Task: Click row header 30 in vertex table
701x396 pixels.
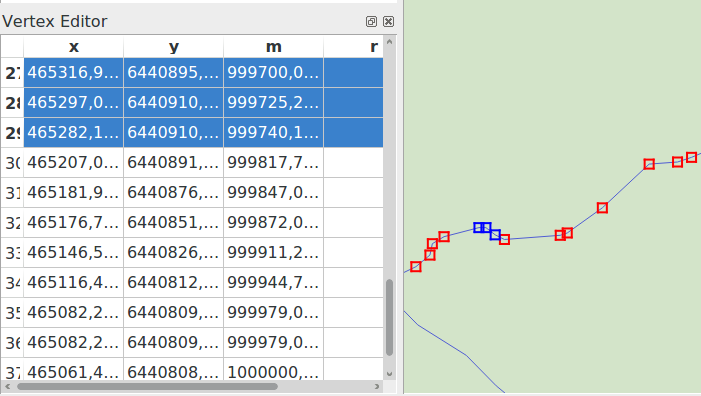Action: click(12, 162)
